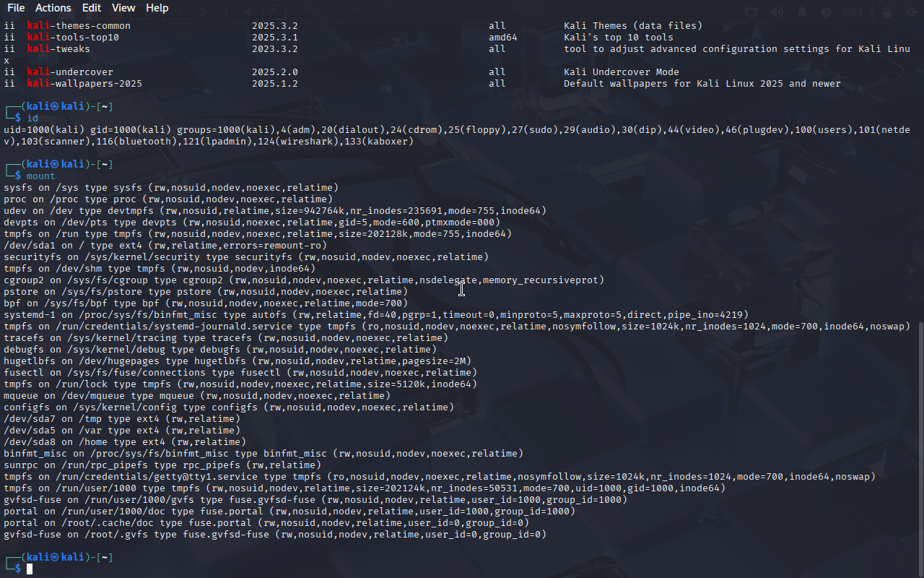Click the 'tmpfs on /run/lock' mount line
The image size is (924, 578).
(240, 384)
